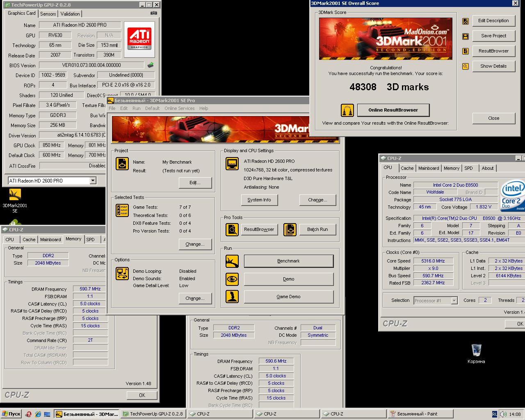Click the Pro Tools ResultBrowser icon
525x420 pixels.
(232, 229)
